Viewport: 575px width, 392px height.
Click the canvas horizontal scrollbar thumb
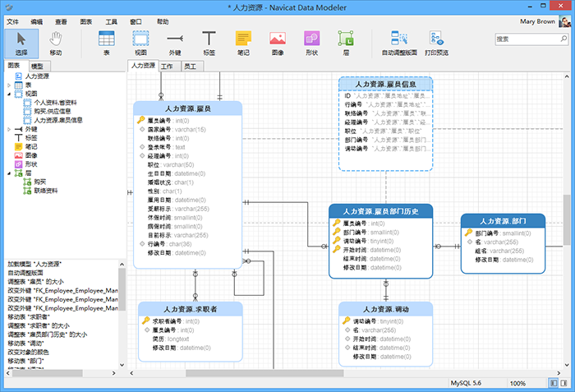click(x=264, y=373)
